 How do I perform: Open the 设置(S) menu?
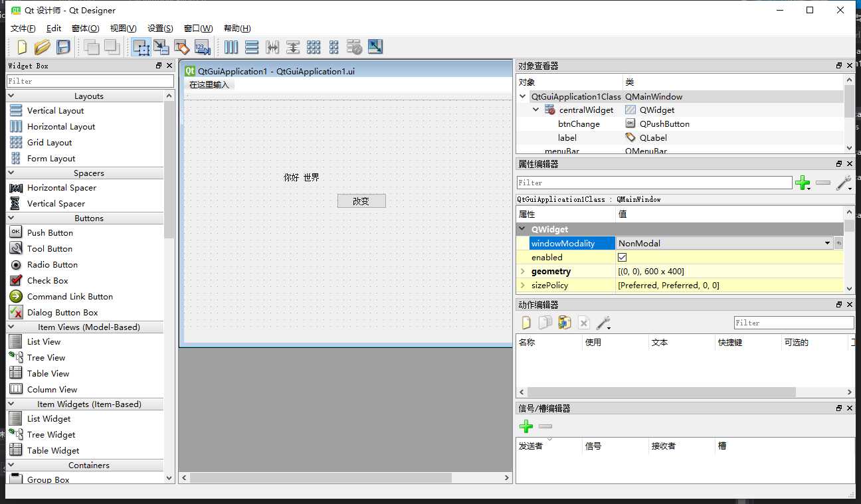(x=160, y=28)
